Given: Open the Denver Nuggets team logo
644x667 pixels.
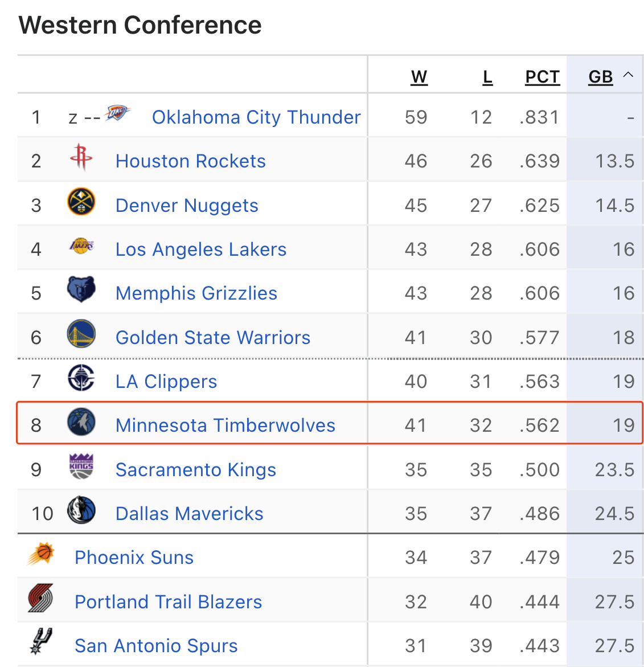Looking at the screenshot, I should coord(81,202).
